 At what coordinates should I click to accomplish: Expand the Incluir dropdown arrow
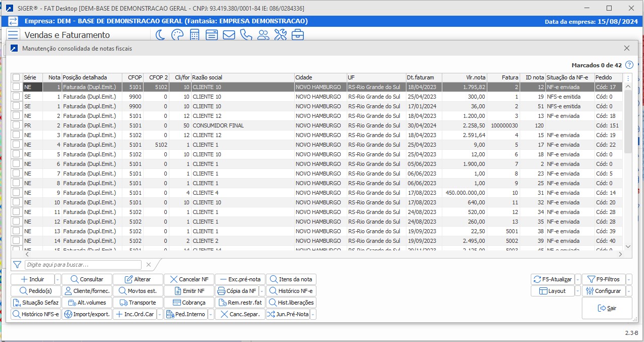(58, 279)
